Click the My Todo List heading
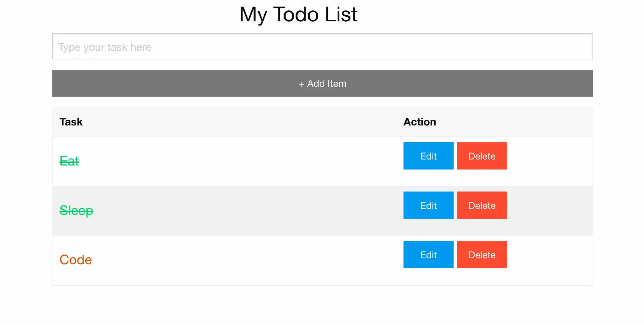Screen dimensions: 644x325 coord(298,15)
